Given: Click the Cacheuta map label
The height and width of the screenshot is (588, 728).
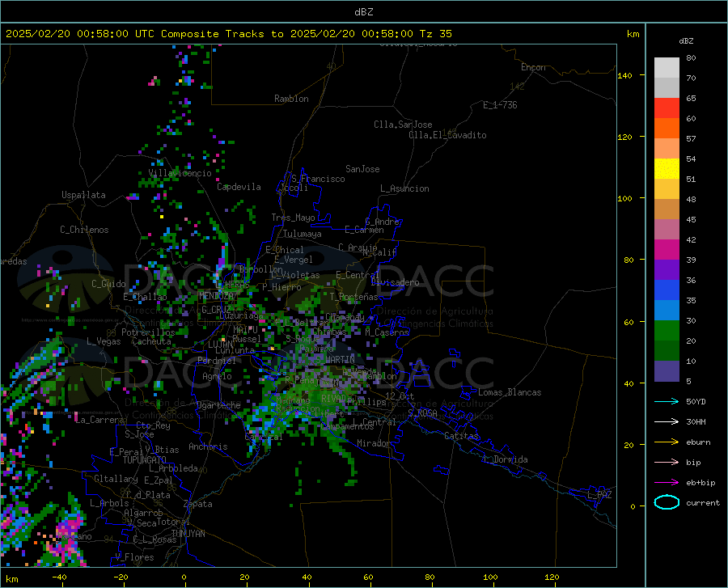Looking at the screenshot, I should tap(151, 341).
